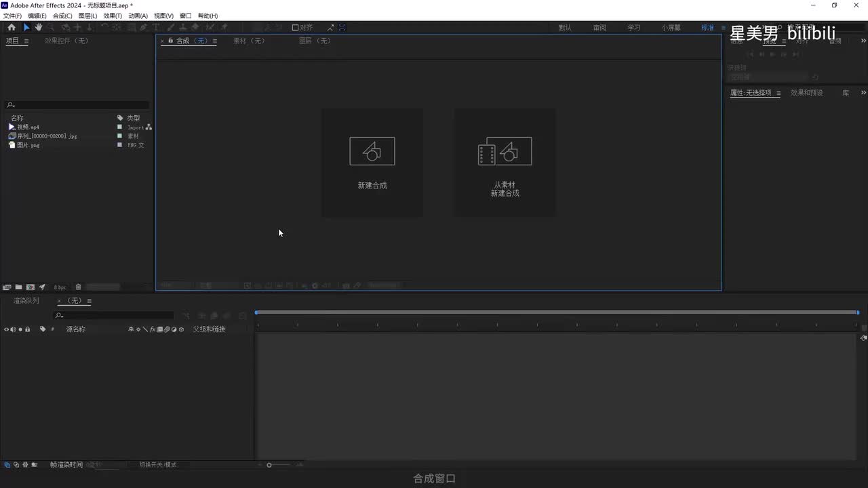
Task: Click the label tag column header
Action: click(43, 329)
